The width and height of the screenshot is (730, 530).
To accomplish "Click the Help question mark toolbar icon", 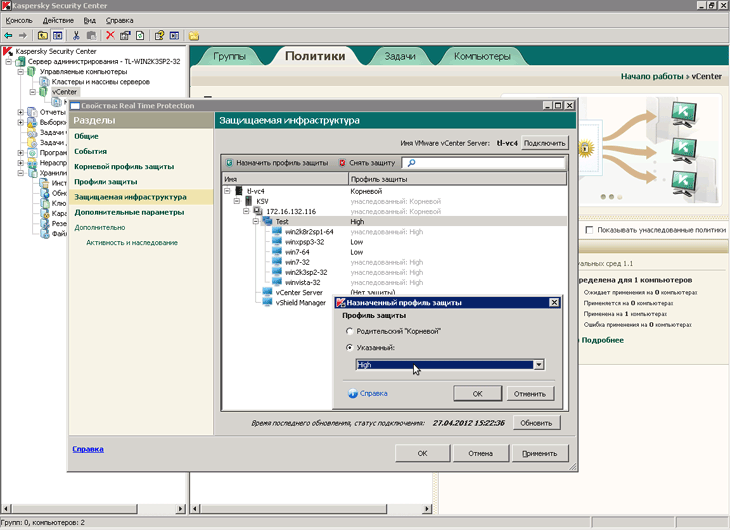I will coord(159,35).
